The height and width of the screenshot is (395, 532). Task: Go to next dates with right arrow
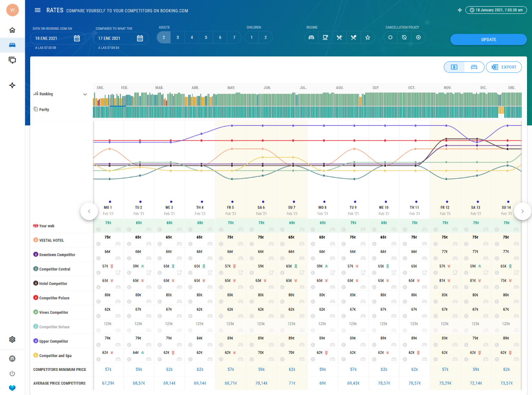click(522, 211)
